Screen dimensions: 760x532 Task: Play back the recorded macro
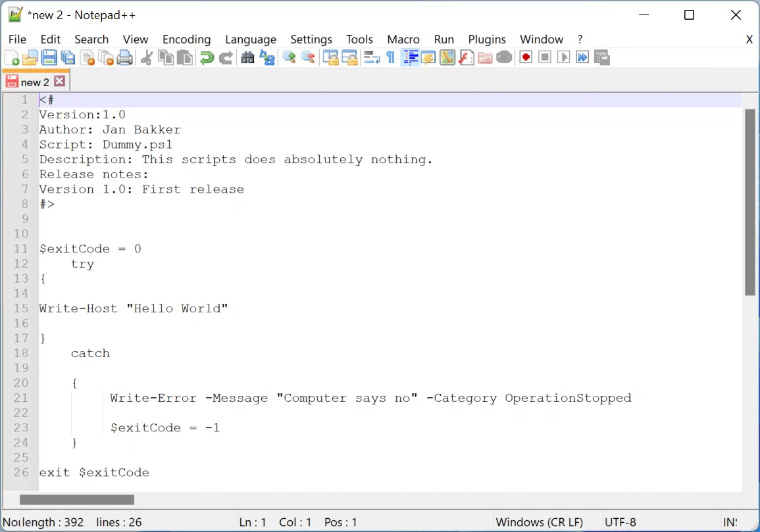point(564,58)
